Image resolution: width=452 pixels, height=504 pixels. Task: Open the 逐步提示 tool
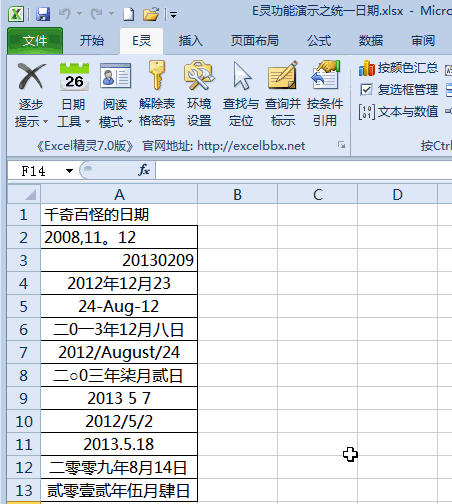pos(31,95)
